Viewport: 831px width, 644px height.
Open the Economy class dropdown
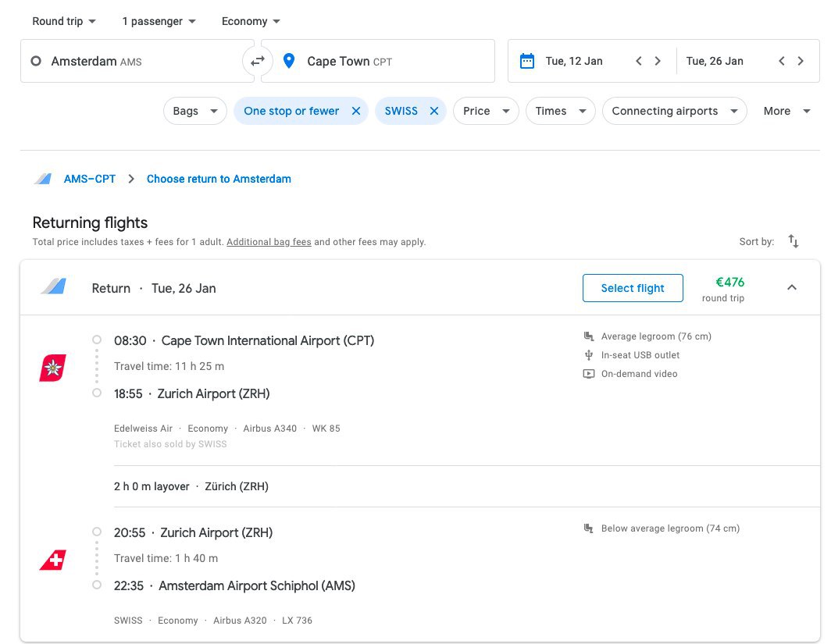[x=251, y=21]
